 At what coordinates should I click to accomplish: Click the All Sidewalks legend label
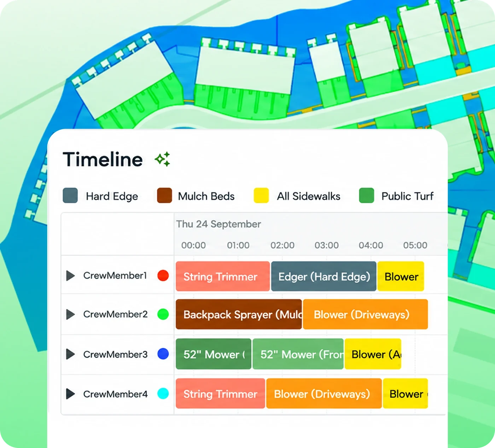coord(309,196)
